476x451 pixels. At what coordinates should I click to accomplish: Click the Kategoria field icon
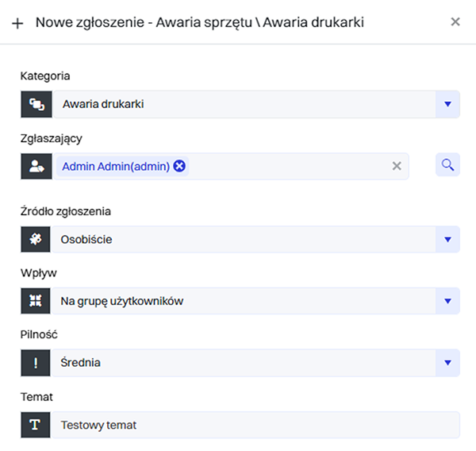[36, 104]
